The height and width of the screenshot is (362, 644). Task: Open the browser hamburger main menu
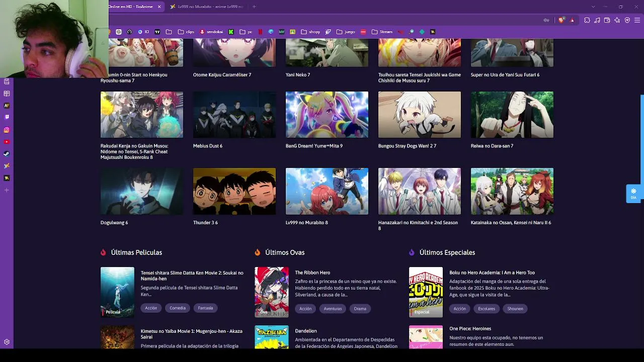coord(637,20)
